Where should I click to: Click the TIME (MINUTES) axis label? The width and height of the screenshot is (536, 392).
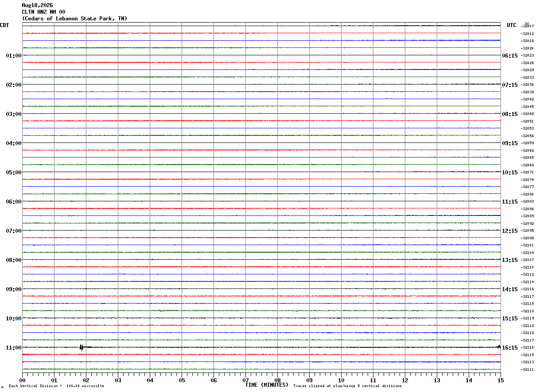(x=267, y=385)
